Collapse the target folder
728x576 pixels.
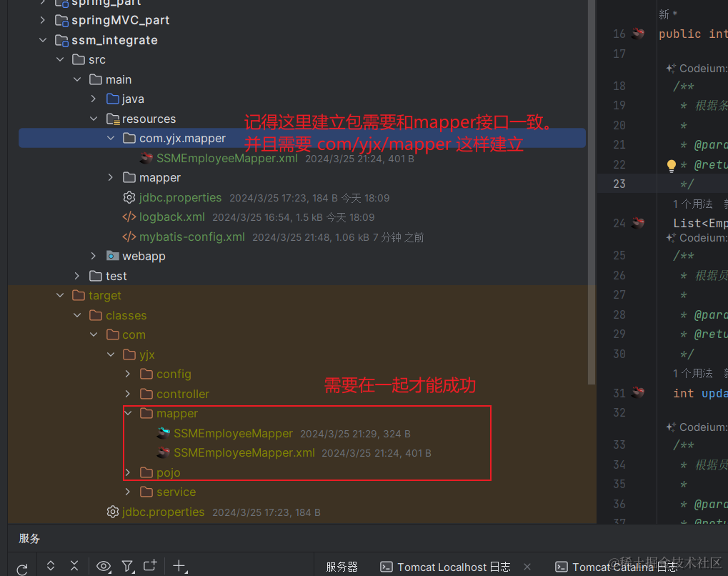click(60, 295)
